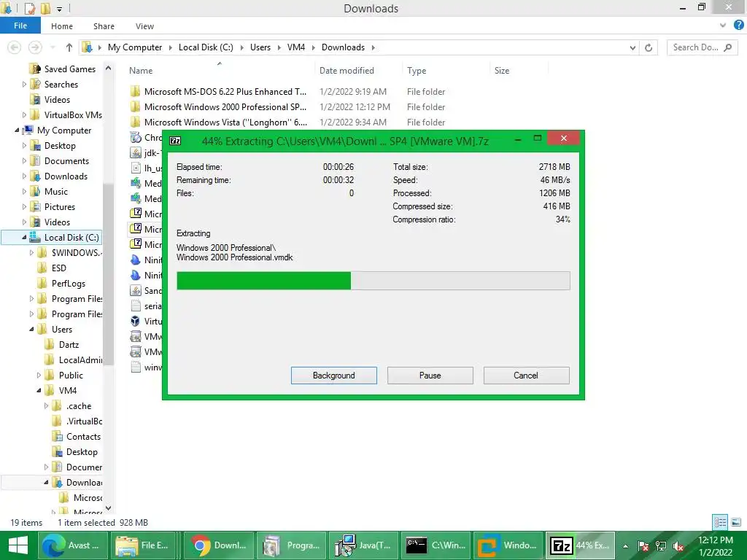The image size is (747, 560).
Task: Show hidden system tray icons
Action: [x=625, y=546]
